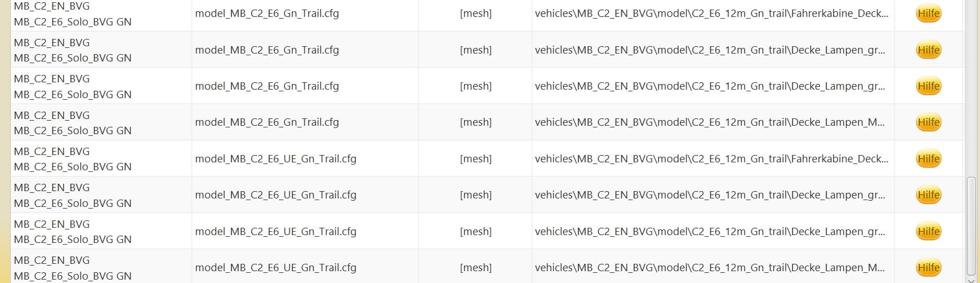The width and height of the screenshot is (980, 283).
Task: Click [mesh] in the UE_Gn_Trail Fahrerkabine_Deck row
Action: [x=475, y=159]
